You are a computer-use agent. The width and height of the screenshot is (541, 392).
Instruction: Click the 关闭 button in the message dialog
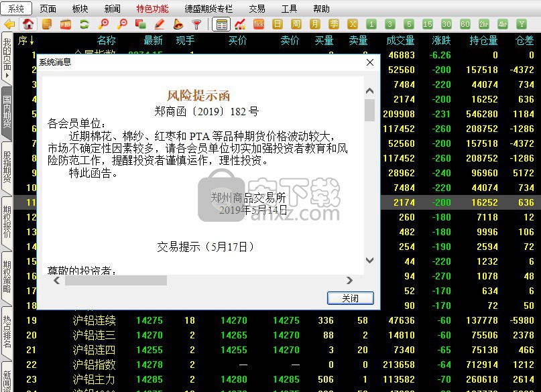pos(350,298)
